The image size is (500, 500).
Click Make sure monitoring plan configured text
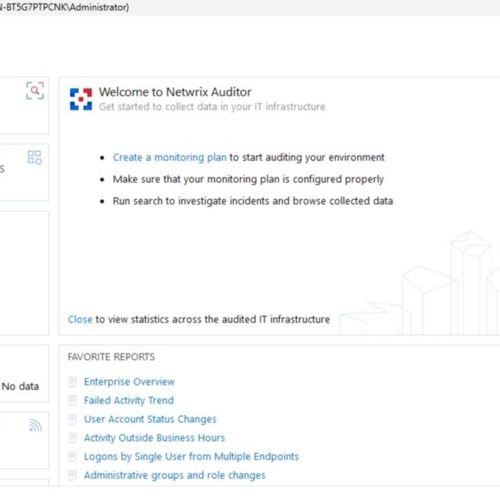coord(248,179)
